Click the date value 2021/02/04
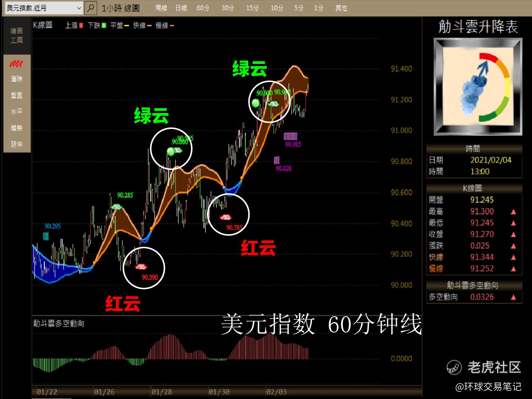This screenshot has height=399, width=532. click(x=491, y=160)
